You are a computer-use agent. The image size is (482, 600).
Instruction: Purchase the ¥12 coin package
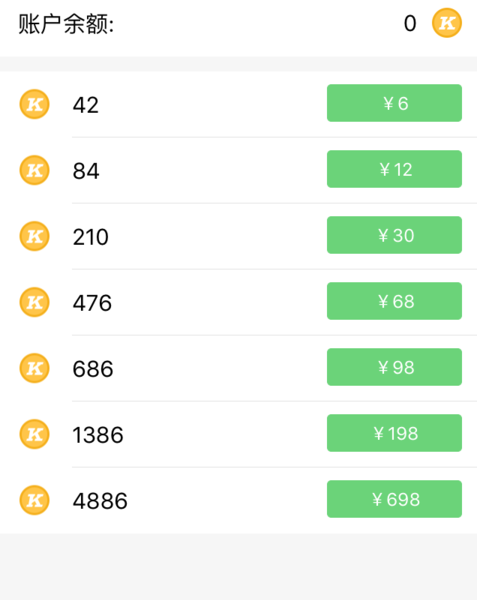tap(394, 169)
